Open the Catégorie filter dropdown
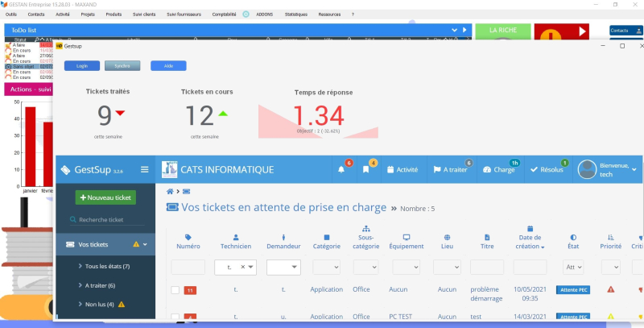 326,268
